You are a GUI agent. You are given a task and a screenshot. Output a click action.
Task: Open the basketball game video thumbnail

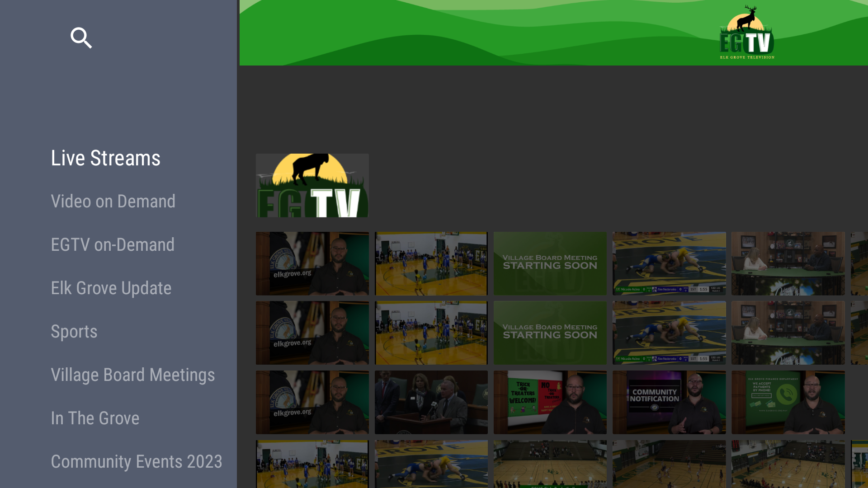[431, 263]
